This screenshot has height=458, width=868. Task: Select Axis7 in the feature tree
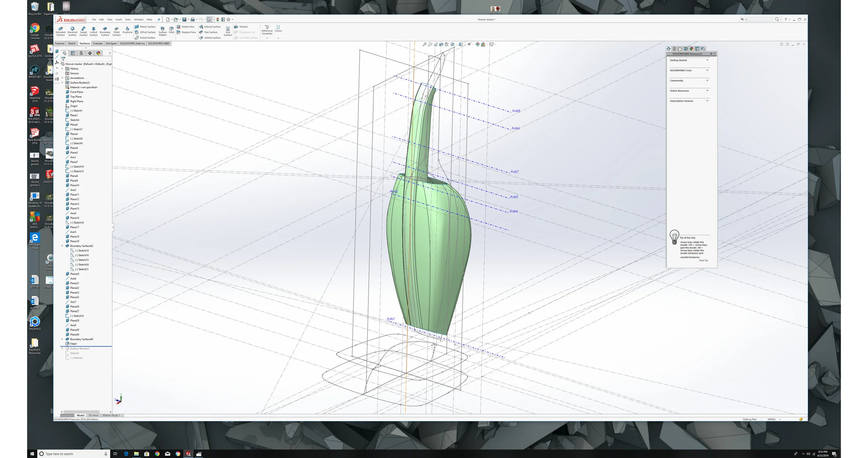point(71,302)
